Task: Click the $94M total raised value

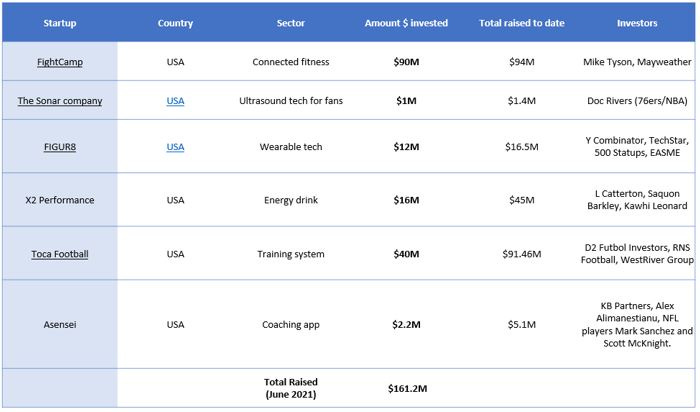Action: (x=522, y=62)
